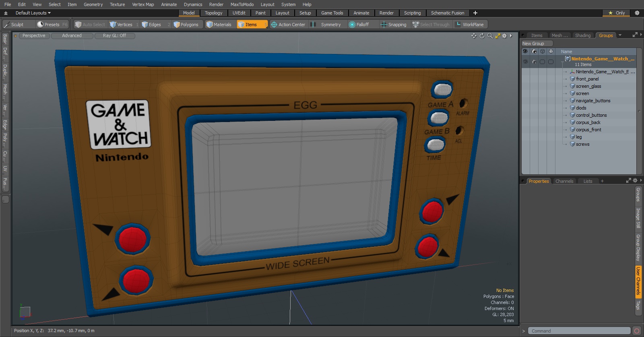
Task: Expand the Groups panel to full size
Action: tap(635, 35)
